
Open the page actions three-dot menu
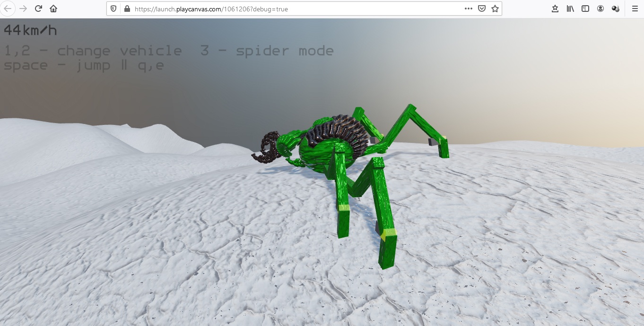[469, 9]
